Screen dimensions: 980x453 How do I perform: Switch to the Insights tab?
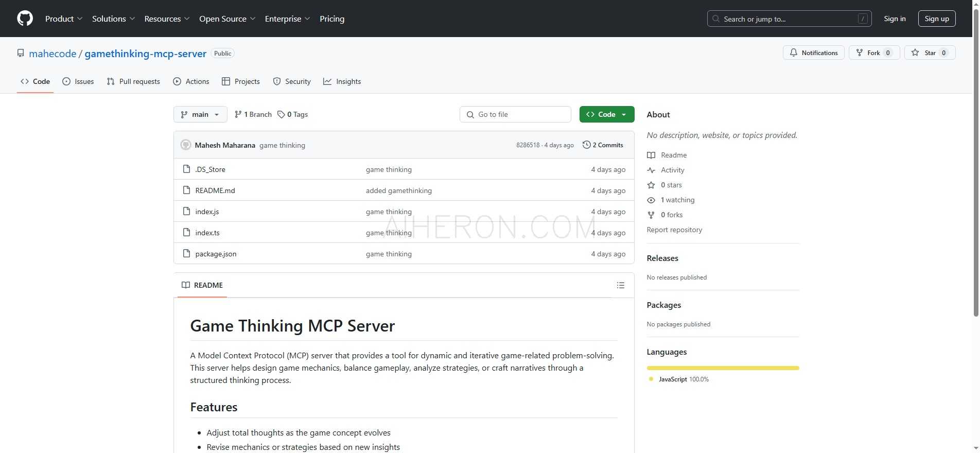[342, 81]
